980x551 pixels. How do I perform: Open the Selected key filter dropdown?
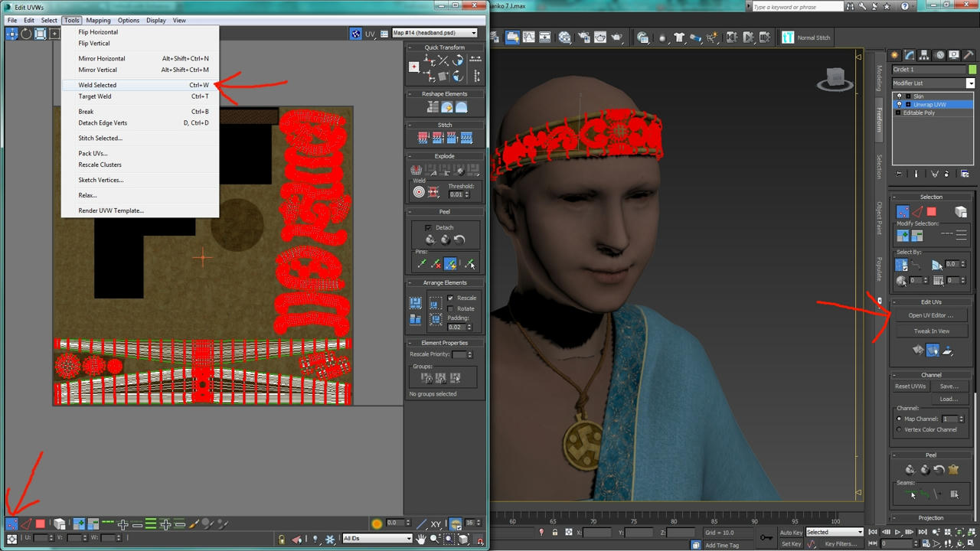click(x=835, y=532)
